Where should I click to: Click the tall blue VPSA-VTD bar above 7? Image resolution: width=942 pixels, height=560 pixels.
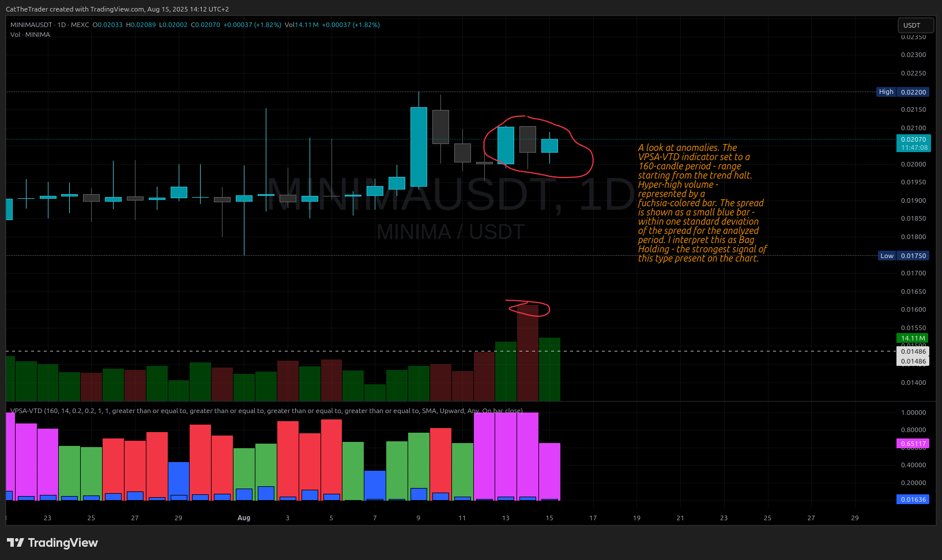point(375,485)
